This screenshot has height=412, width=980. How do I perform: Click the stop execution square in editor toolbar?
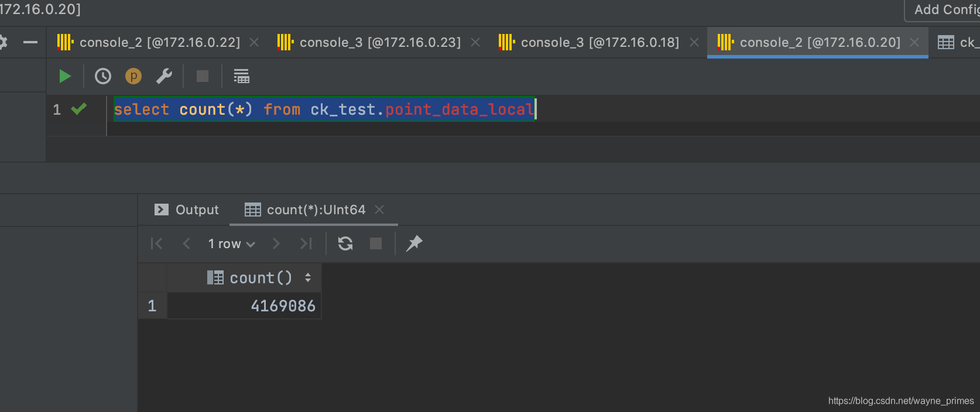point(203,76)
